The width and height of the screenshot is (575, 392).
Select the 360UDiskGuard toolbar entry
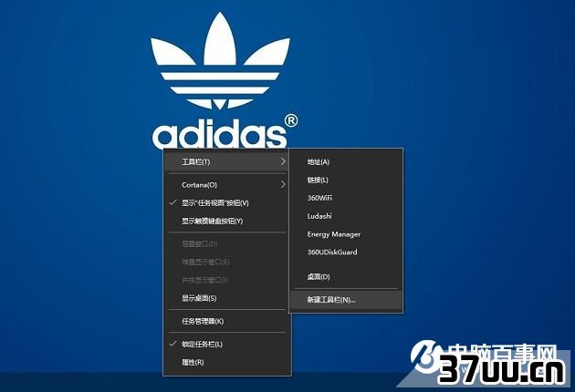(x=346, y=252)
